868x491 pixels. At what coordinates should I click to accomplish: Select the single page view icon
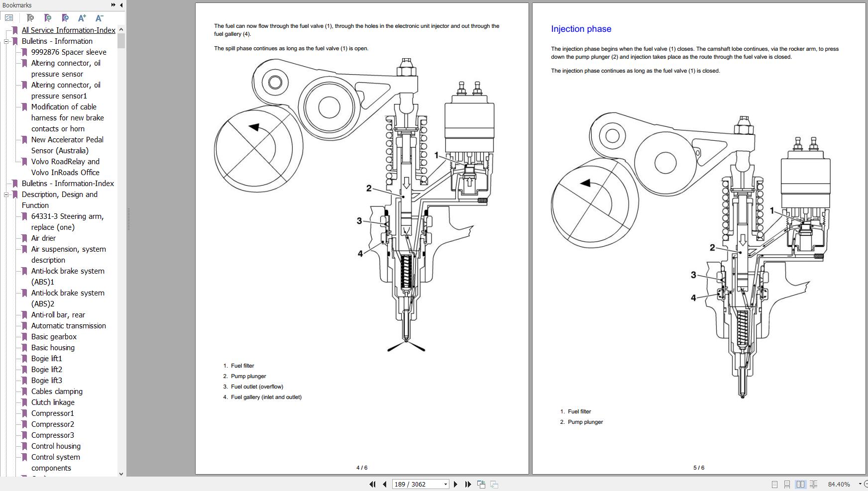(x=774, y=484)
